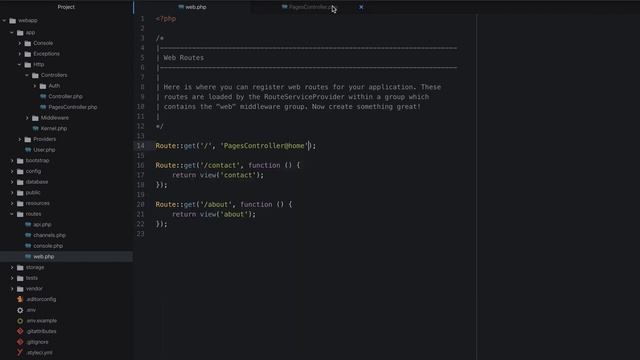The image size is (640, 360).
Task: Expand the Providers folder chevron
Action: (x=20, y=139)
